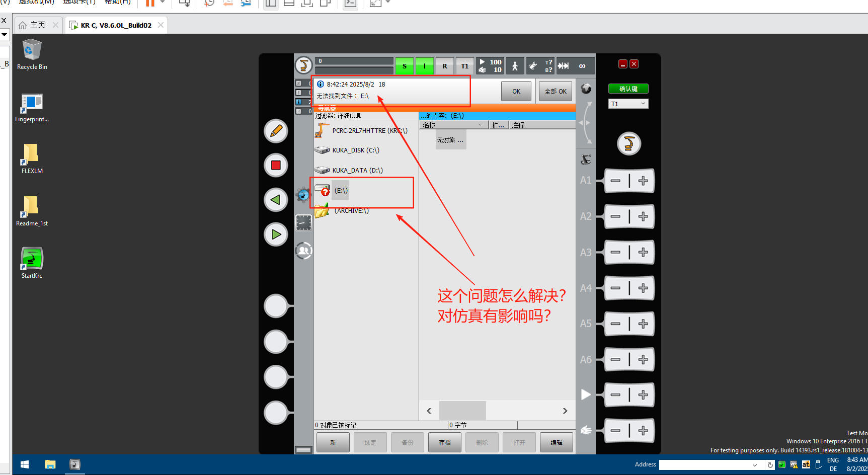Screen dimensions: 868x475
Task: Click the Edit pencil button on smartPAD
Action: tap(276, 131)
